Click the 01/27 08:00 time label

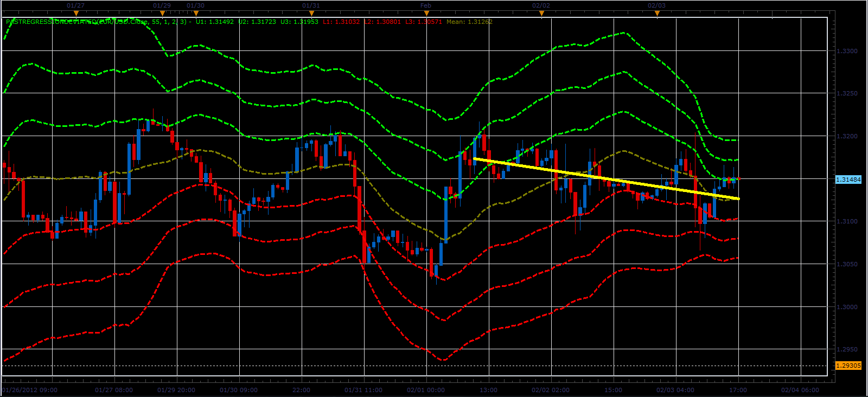click(x=113, y=389)
